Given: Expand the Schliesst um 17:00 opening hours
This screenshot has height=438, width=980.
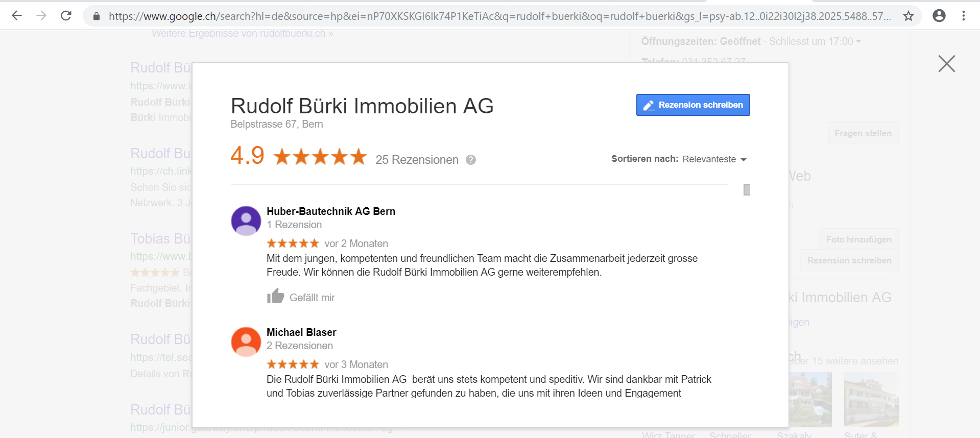Looking at the screenshot, I should click(x=815, y=41).
